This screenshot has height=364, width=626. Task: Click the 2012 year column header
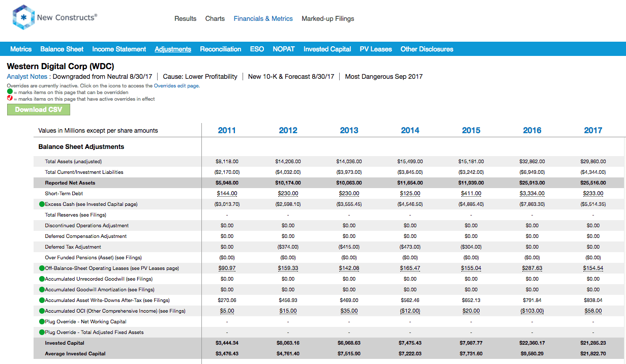(288, 131)
